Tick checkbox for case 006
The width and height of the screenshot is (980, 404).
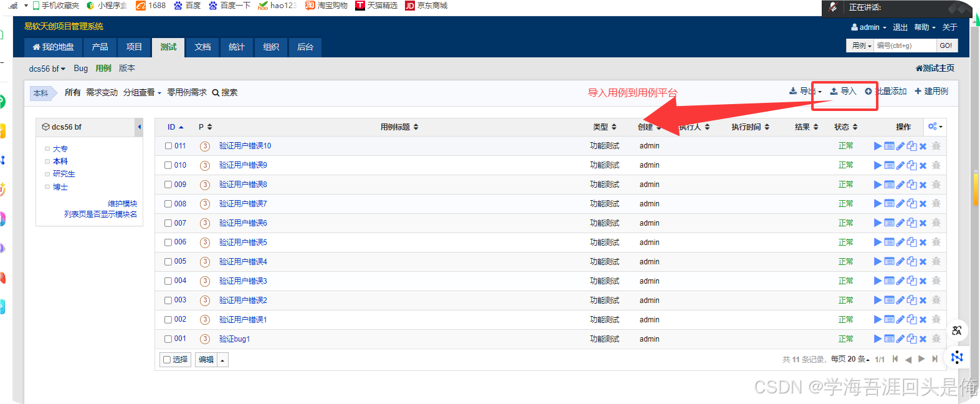pyautogui.click(x=168, y=243)
